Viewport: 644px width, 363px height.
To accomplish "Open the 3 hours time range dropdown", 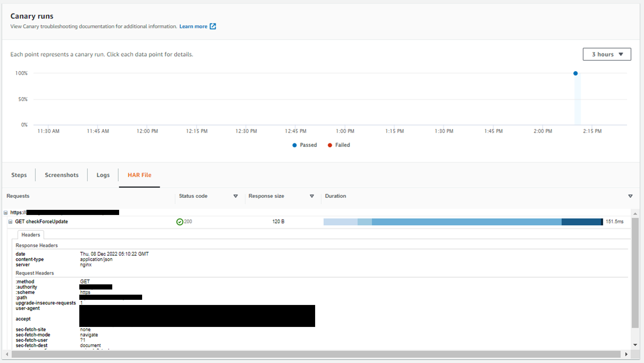I will click(607, 54).
